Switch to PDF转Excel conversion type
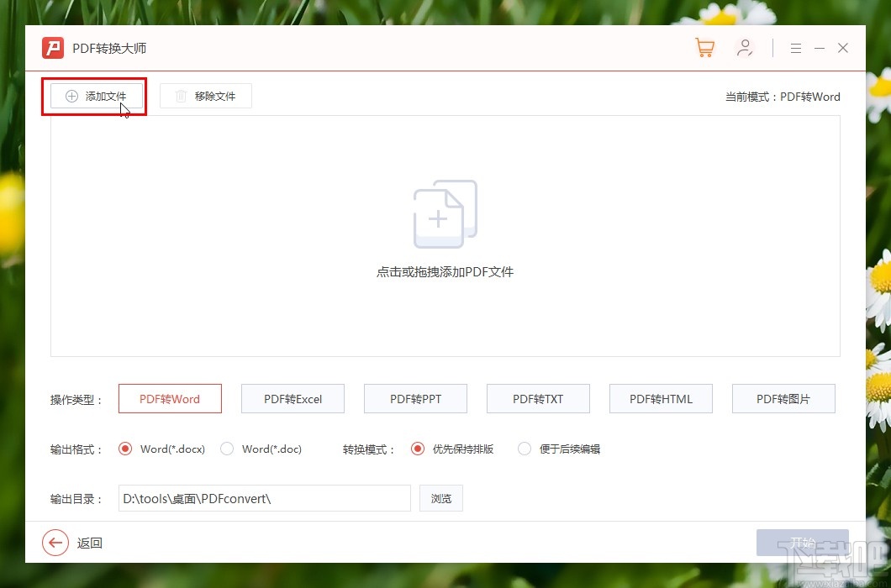Viewport: 891px width, 588px height. point(293,398)
